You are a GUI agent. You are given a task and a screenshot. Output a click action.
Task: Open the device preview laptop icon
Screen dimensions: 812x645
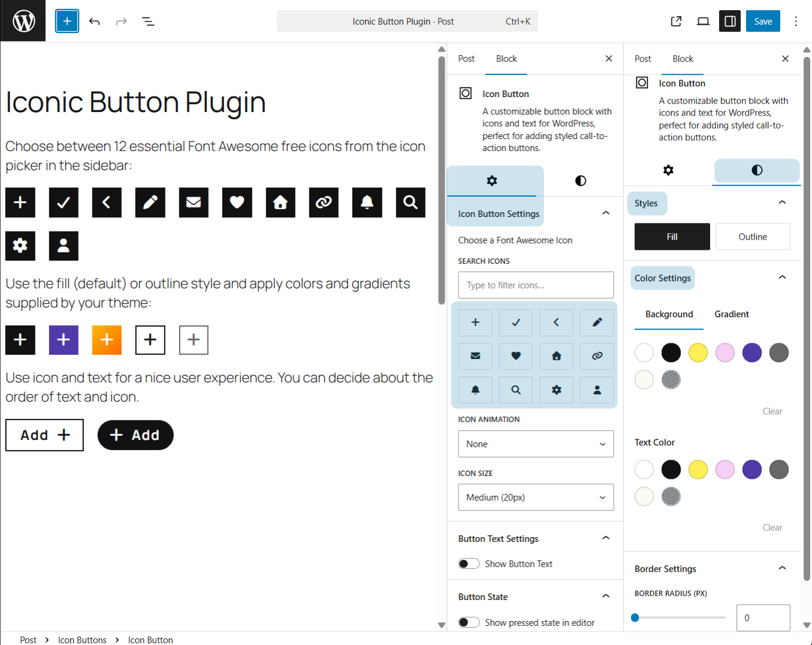pos(703,22)
